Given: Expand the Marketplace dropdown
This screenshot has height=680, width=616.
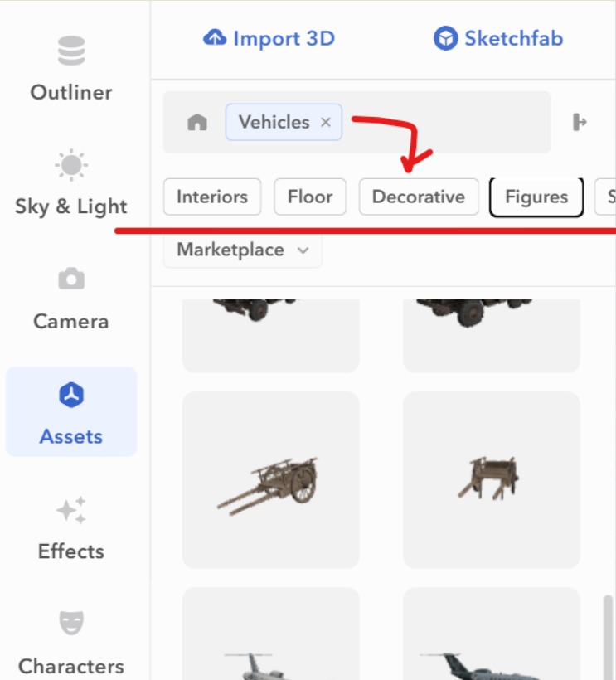Looking at the screenshot, I should (x=243, y=250).
